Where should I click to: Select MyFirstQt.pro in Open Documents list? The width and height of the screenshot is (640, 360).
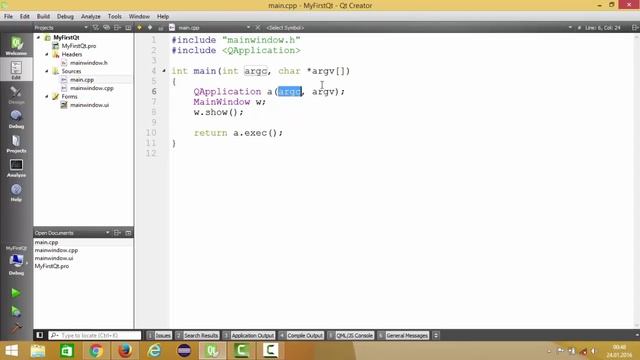(x=51, y=266)
